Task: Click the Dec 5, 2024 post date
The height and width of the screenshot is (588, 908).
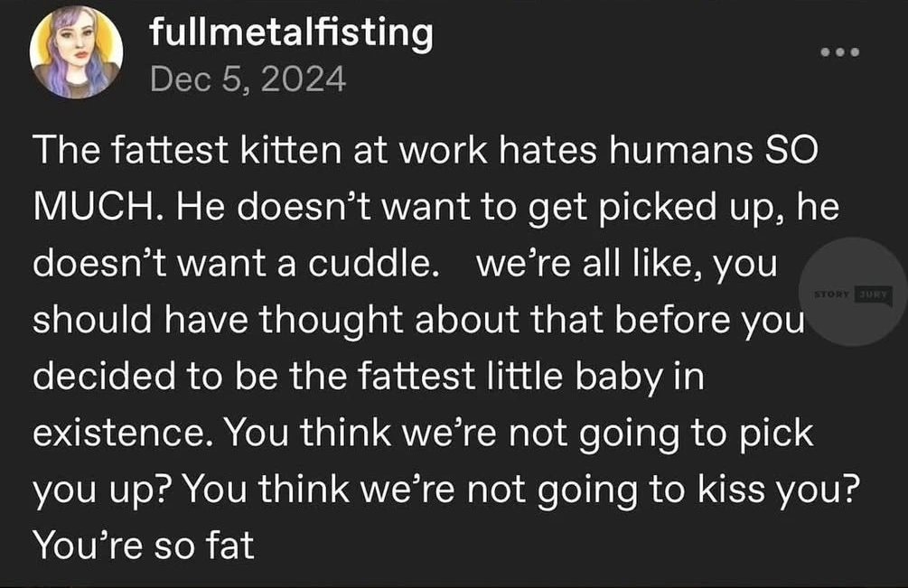Action: tap(248, 79)
